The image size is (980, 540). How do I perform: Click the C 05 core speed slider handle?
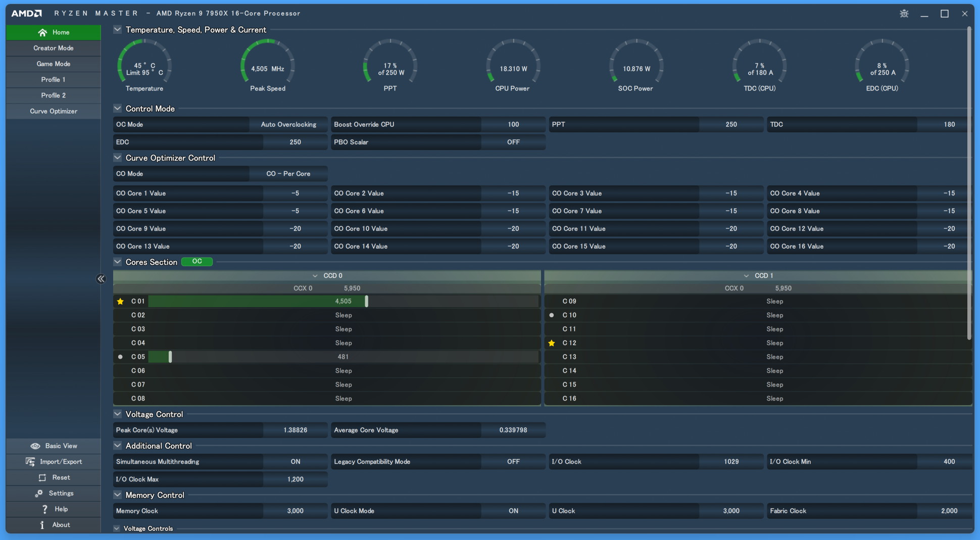(170, 357)
